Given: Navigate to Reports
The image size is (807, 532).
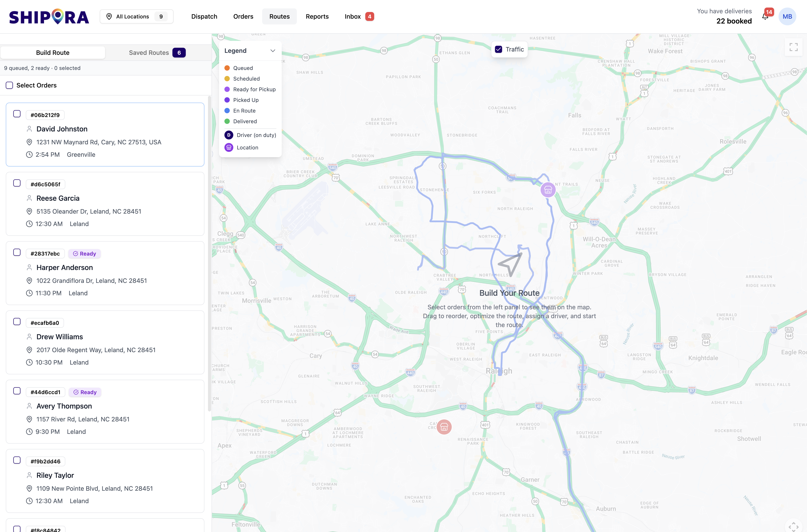Looking at the screenshot, I should pos(317,17).
